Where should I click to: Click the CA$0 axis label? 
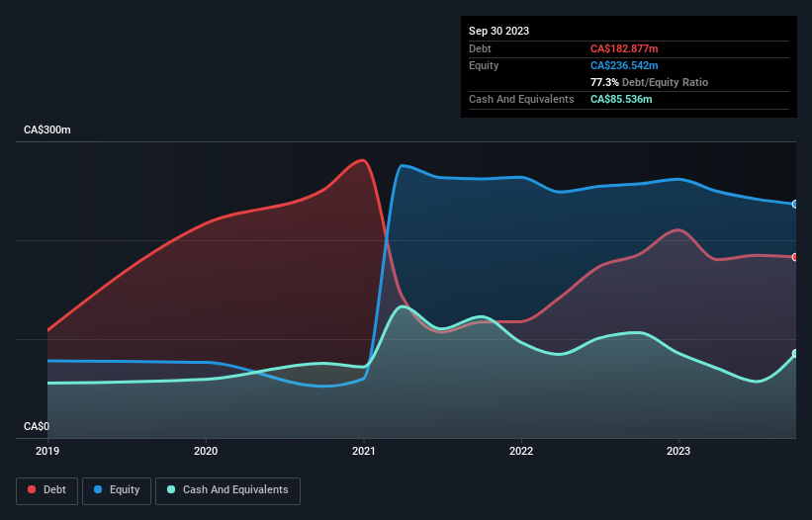pyautogui.click(x=37, y=426)
